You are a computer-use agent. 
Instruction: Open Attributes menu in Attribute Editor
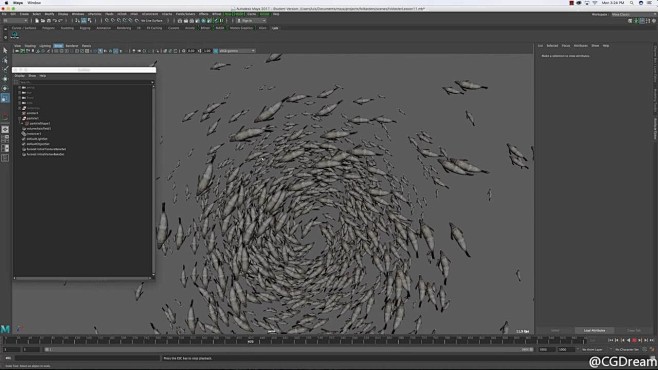(x=581, y=46)
